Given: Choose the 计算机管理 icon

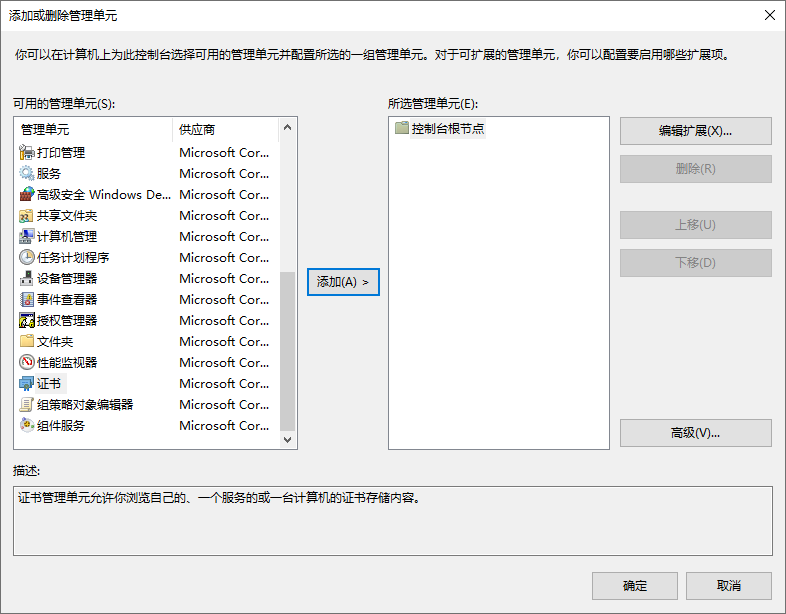Looking at the screenshot, I should 27,237.
